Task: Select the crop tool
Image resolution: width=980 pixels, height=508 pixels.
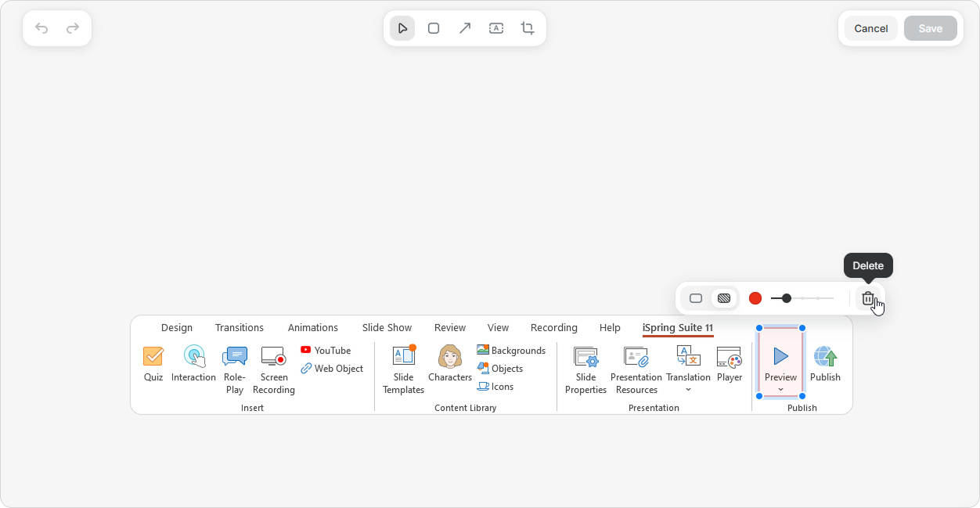Action: click(528, 28)
